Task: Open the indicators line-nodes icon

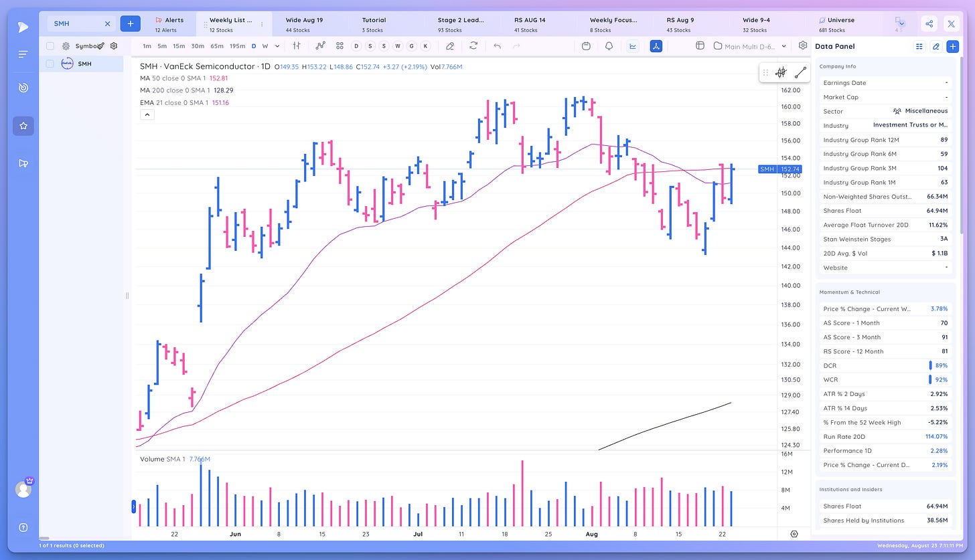Action: [x=321, y=46]
